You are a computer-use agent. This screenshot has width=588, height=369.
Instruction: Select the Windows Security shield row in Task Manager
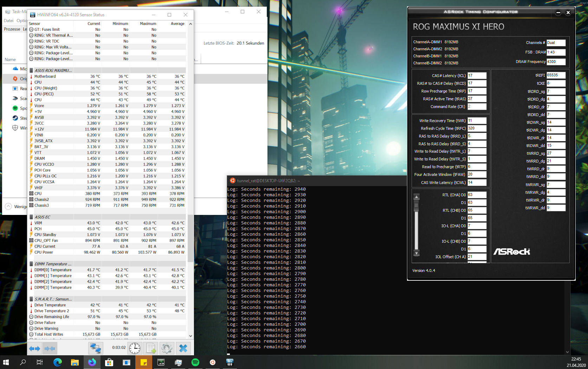(15, 128)
